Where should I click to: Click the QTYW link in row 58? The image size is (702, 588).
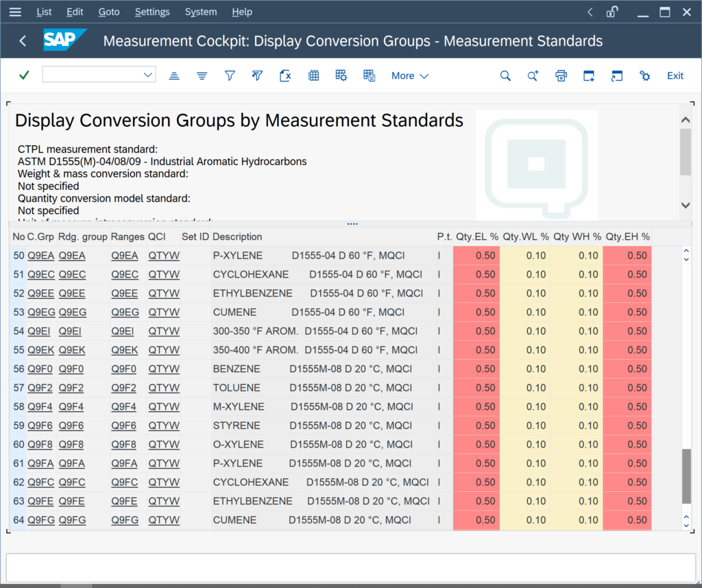[164, 407]
